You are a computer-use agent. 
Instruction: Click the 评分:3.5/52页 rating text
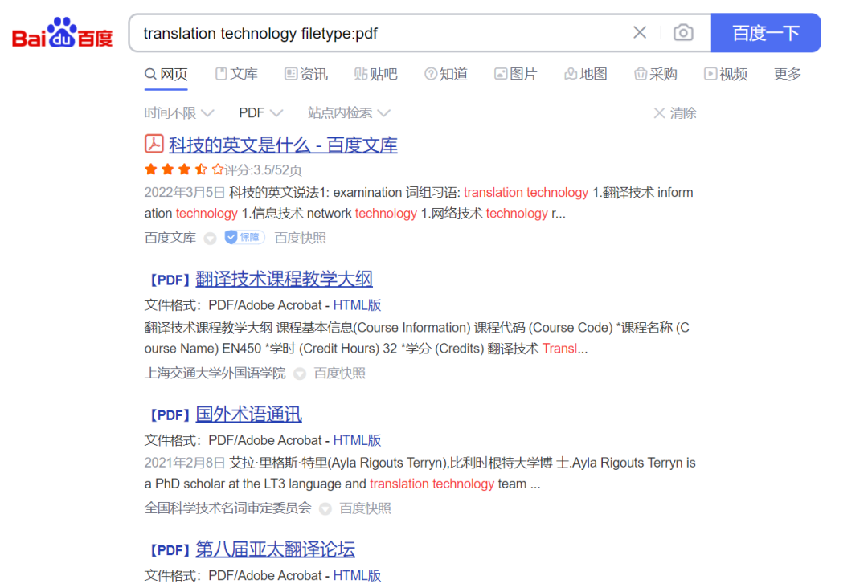263,169
